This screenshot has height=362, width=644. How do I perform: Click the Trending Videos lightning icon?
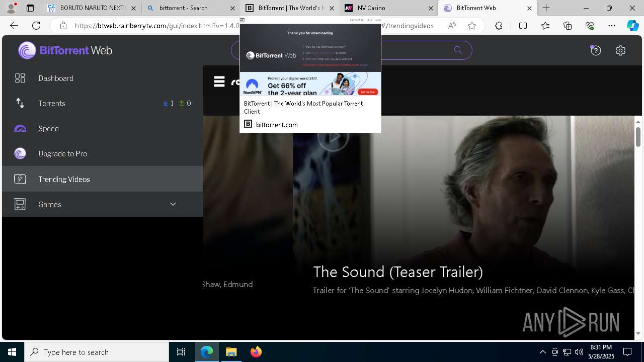coord(20,179)
